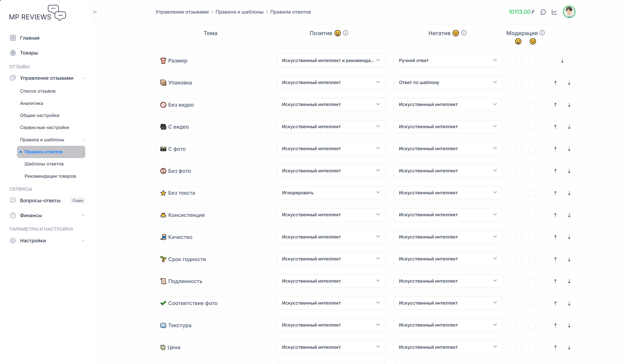Enable positive moderation checkbox for Размер row
The width and height of the screenshot is (625, 364).
(518, 61)
